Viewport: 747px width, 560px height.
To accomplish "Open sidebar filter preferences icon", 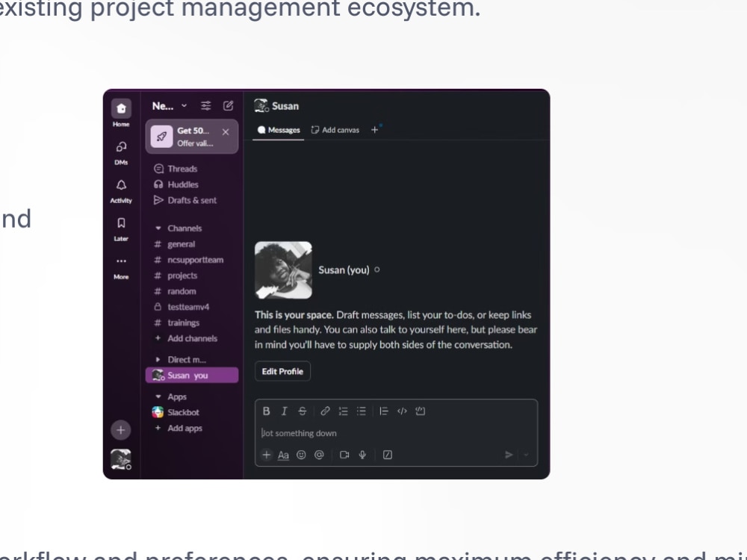I will pyautogui.click(x=206, y=106).
